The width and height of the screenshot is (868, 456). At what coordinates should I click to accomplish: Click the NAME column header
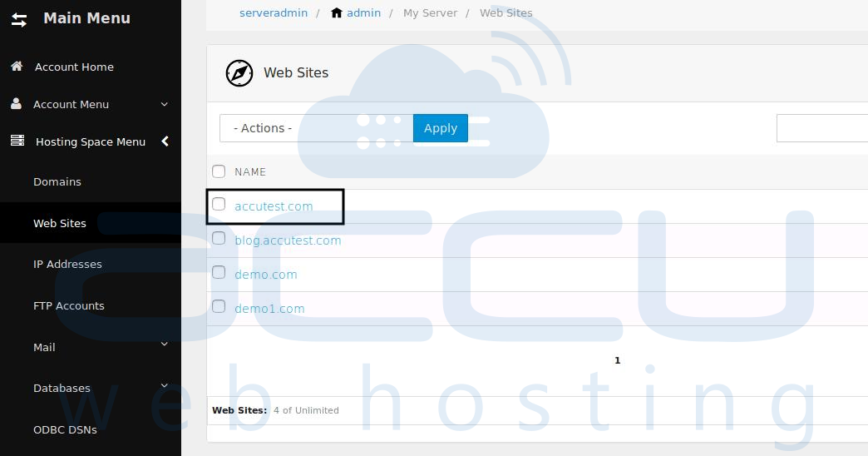tap(250, 171)
